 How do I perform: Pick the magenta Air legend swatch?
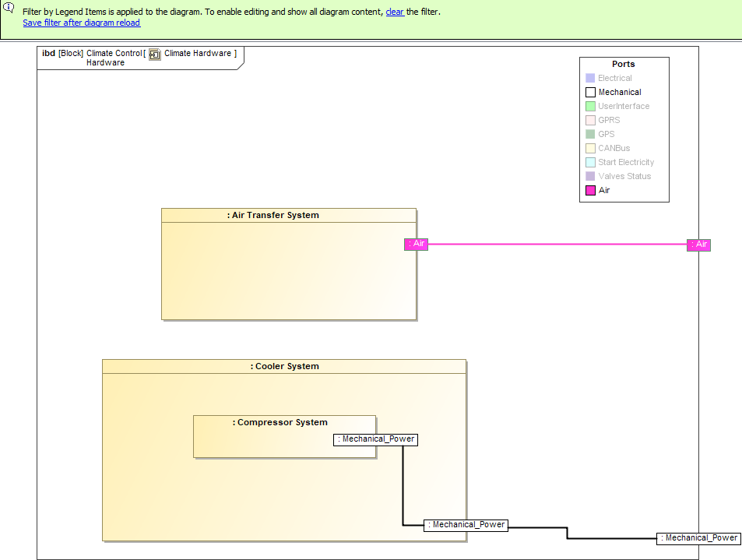(x=590, y=190)
